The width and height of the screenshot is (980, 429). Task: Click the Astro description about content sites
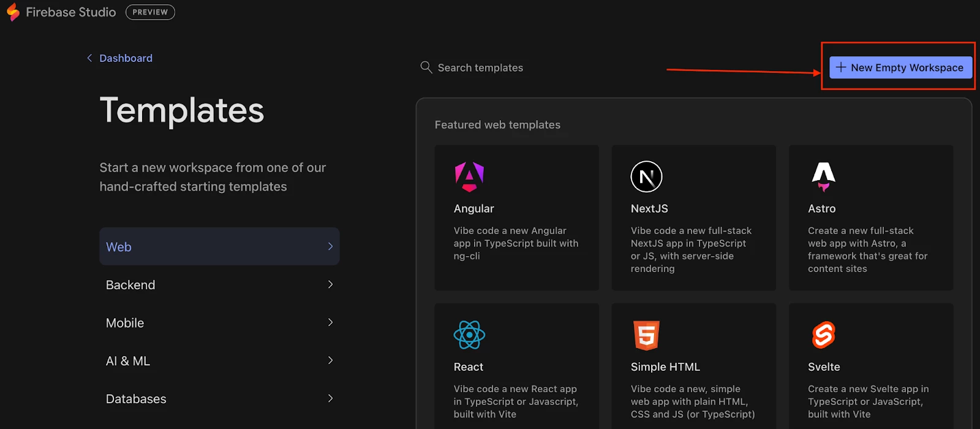867,249
